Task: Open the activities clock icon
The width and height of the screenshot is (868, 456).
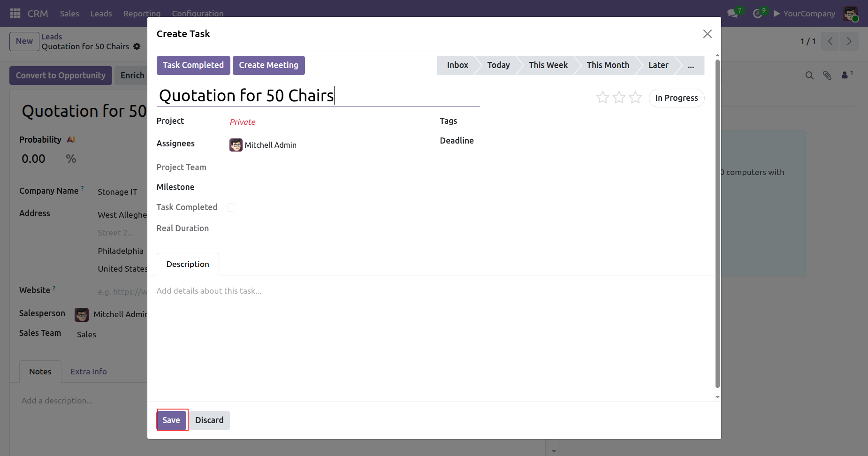Action: (x=757, y=14)
